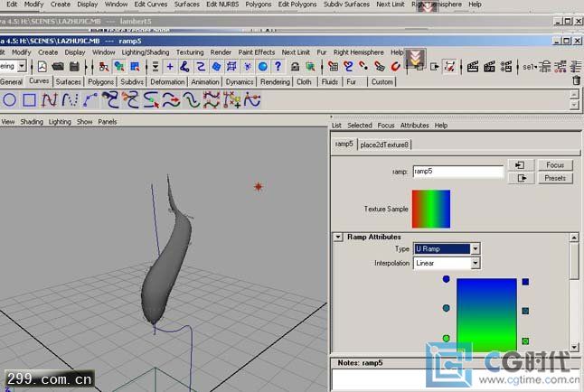Click the Open Scene folder icon
This screenshot has height=392, width=584.
[58, 67]
